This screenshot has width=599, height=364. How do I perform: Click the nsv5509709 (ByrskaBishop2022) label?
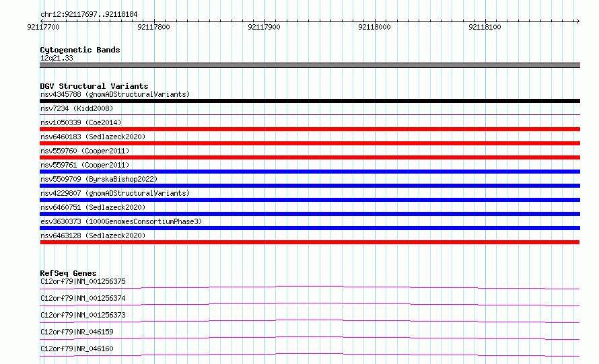click(x=99, y=179)
